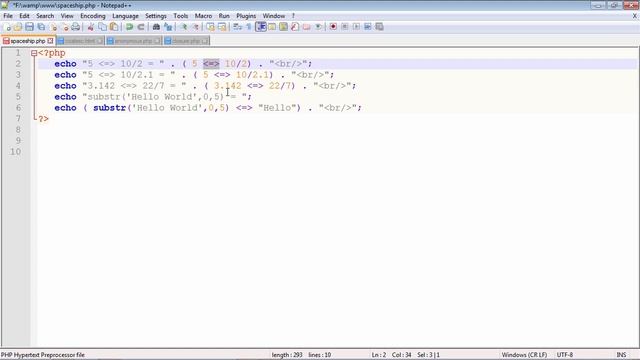Switch to the anonymous.php tab
This screenshot has height=360, width=640.
coord(133,41)
